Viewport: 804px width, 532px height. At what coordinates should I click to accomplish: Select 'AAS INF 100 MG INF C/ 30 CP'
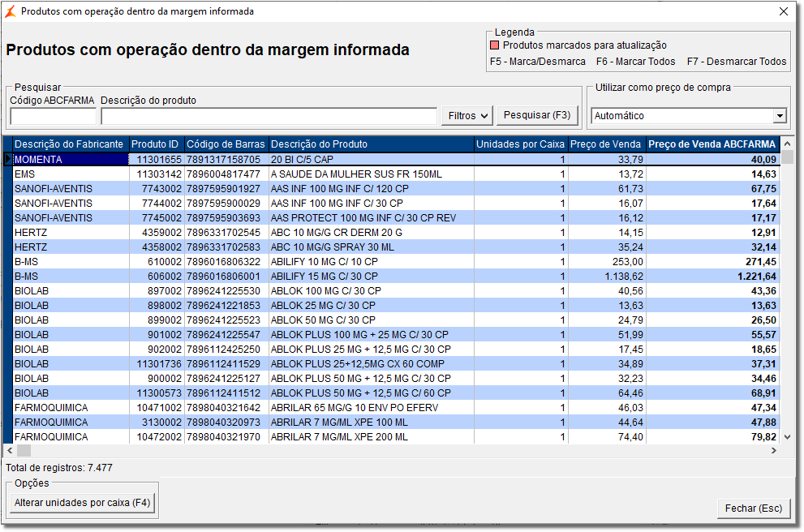337,204
